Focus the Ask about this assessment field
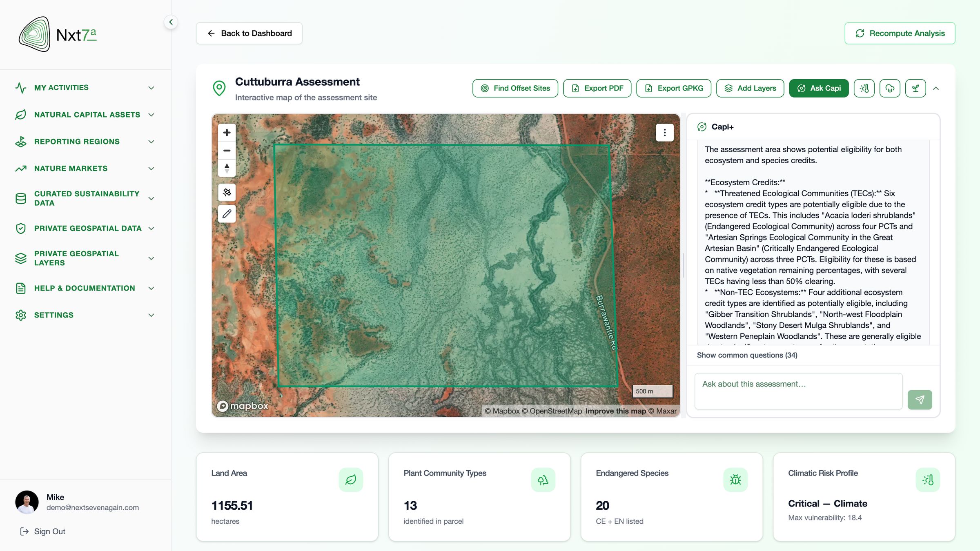980x551 pixels. 798,391
